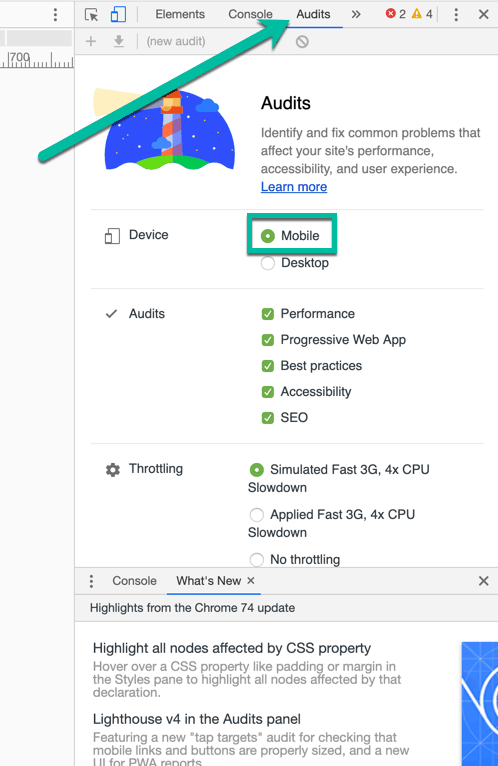Select the What's New drawer tab
This screenshot has height=766, width=498.
pyautogui.click(x=209, y=581)
